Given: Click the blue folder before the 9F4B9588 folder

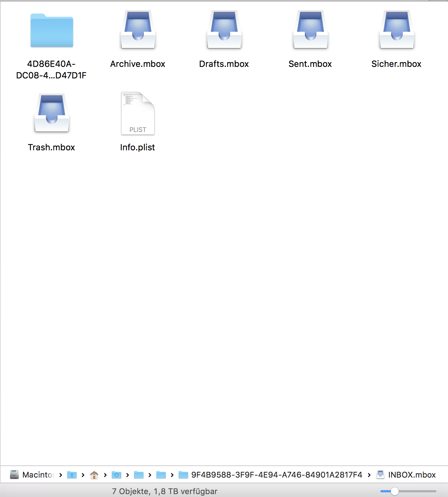Looking at the screenshot, I should click(x=161, y=475).
